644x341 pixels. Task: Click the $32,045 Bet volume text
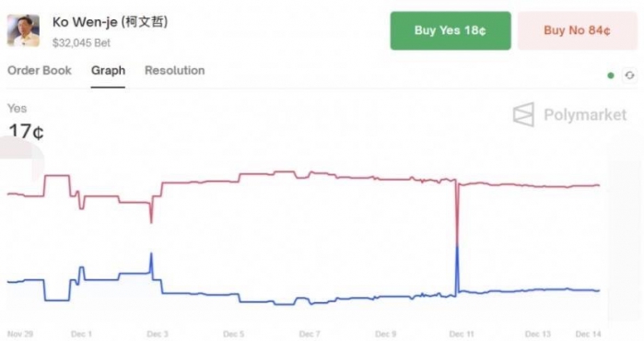[x=81, y=42]
